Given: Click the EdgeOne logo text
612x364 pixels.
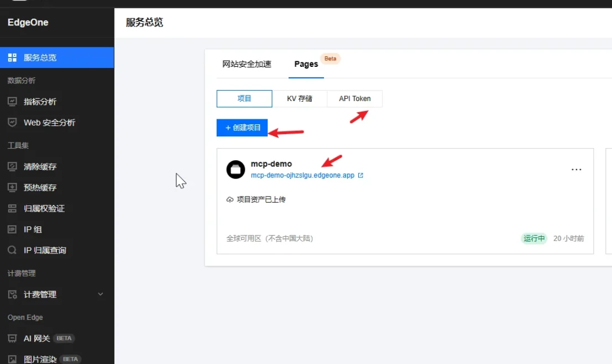Looking at the screenshot, I should click(28, 22).
